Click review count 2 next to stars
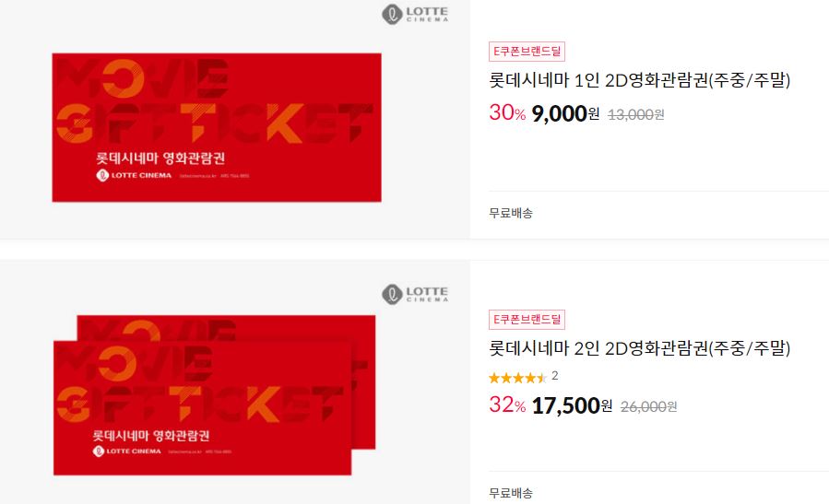Screen dimensions: 829x504 coord(554,376)
